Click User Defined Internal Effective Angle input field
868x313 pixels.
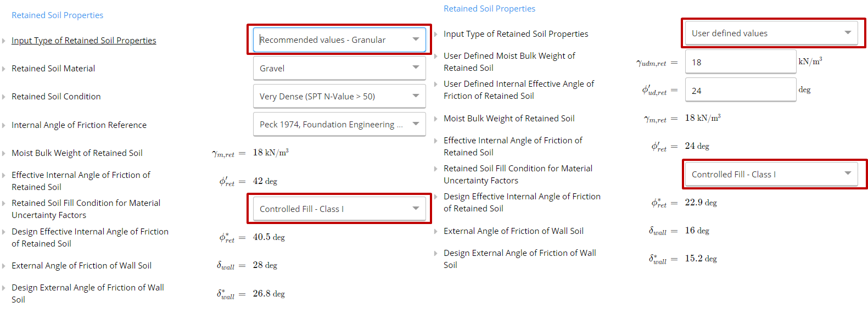(740, 91)
